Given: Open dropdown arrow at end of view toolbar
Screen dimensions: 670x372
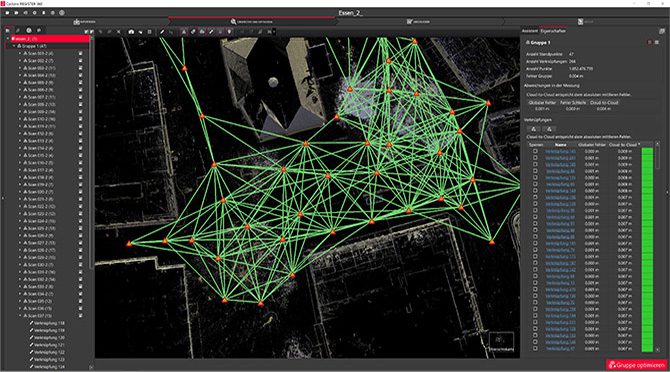Looking at the screenshot, I should (274, 32).
